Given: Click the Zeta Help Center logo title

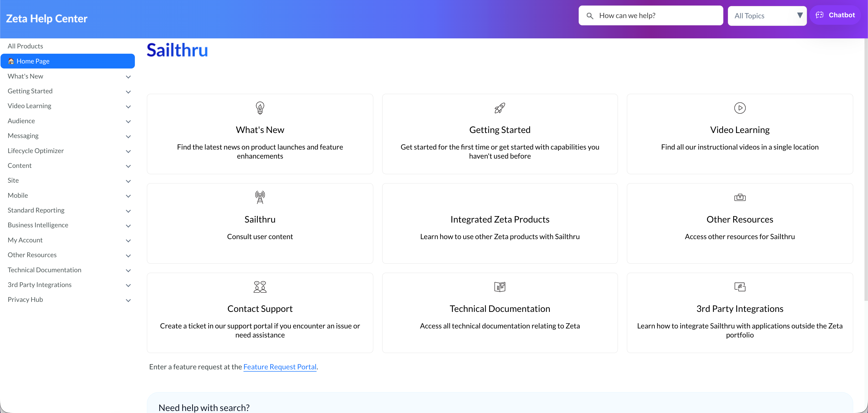Looking at the screenshot, I should pyautogui.click(x=46, y=19).
